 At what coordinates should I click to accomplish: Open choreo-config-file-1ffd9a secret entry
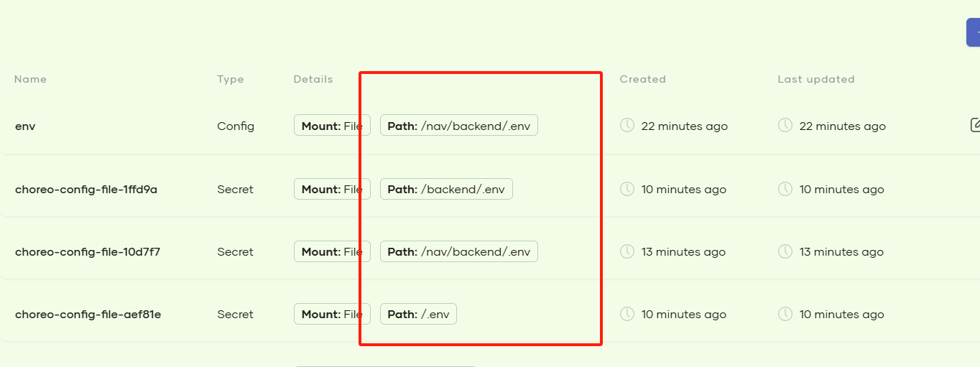[x=86, y=190]
